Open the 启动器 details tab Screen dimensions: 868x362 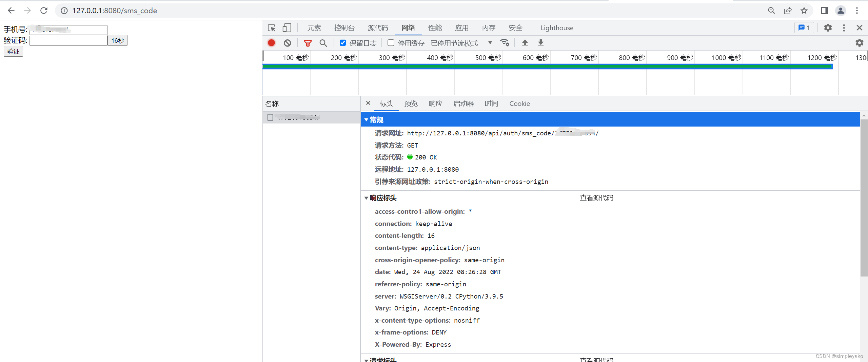click(x=463, y=103)
